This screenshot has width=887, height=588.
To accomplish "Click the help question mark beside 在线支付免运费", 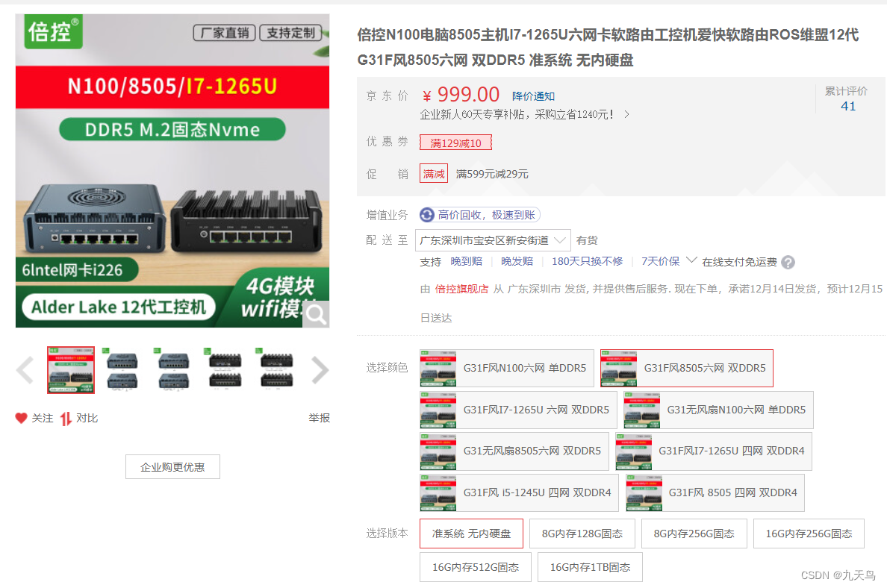I will (788, 263).
